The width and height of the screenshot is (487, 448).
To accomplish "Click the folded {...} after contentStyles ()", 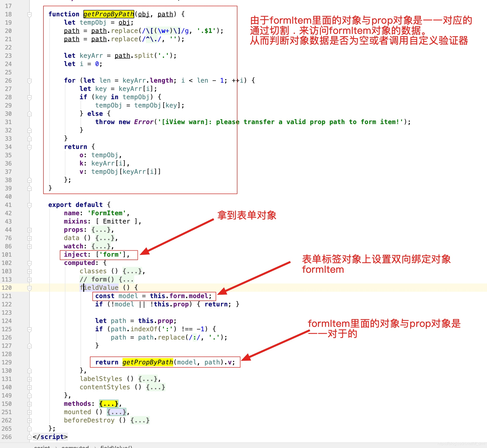I will click(x=156, y=387).
